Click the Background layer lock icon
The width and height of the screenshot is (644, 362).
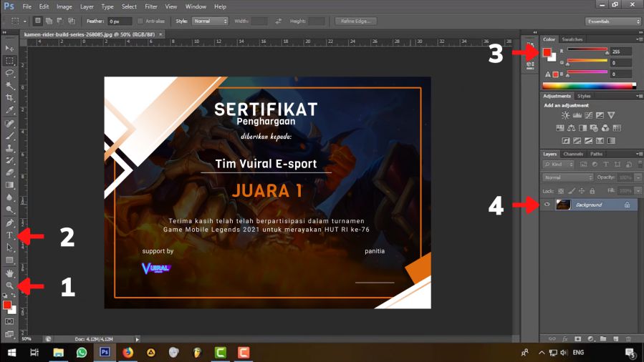point(627,205)
